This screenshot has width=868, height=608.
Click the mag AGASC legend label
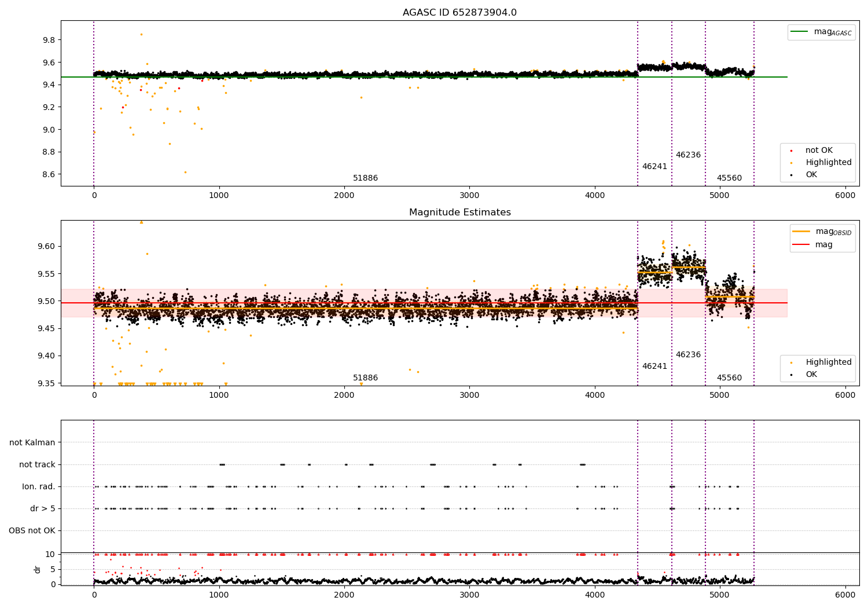click(x=833, y=32)
